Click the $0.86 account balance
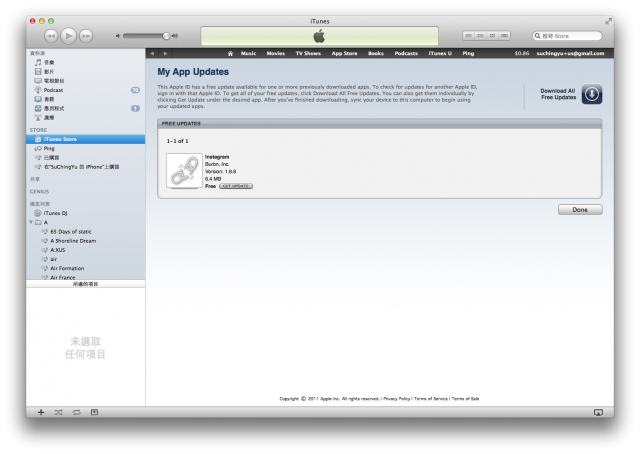 pyautogui.click(x=522, y=53)
